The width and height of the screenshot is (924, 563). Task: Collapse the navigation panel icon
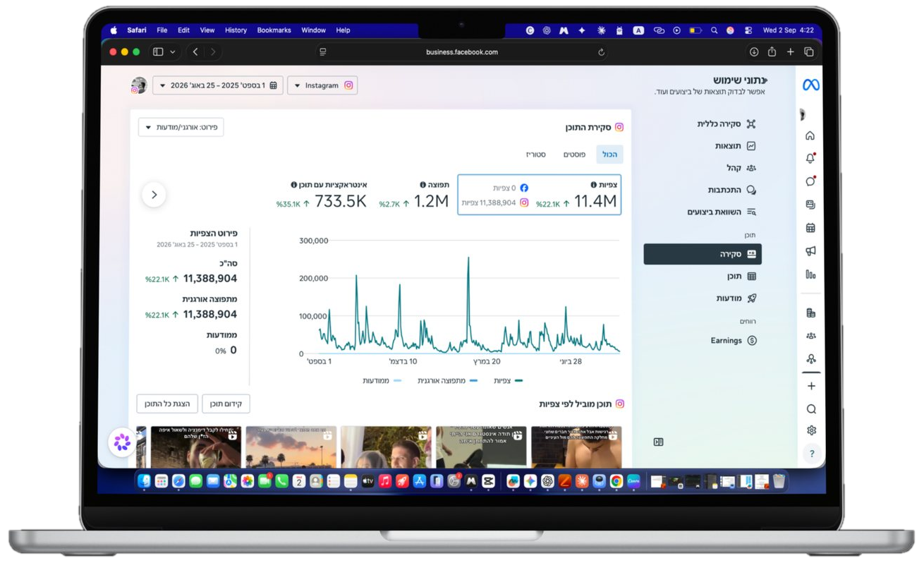[x=658, y=442]
